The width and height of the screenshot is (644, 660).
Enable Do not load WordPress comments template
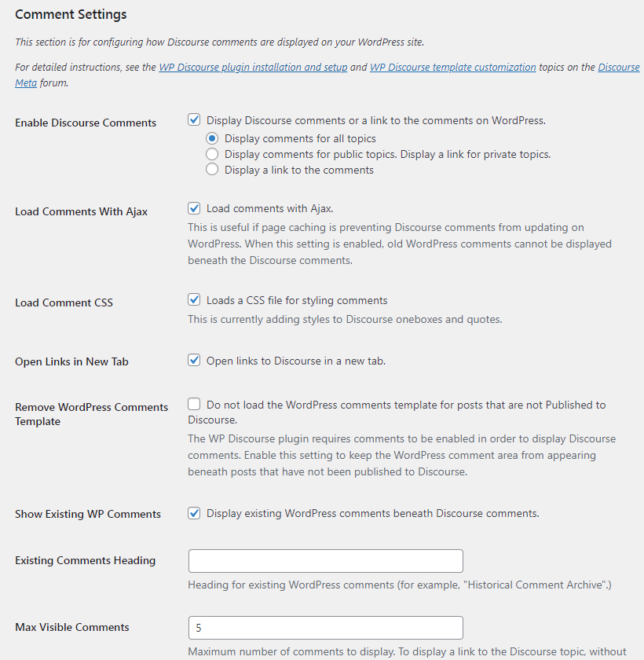coord(194,404)
